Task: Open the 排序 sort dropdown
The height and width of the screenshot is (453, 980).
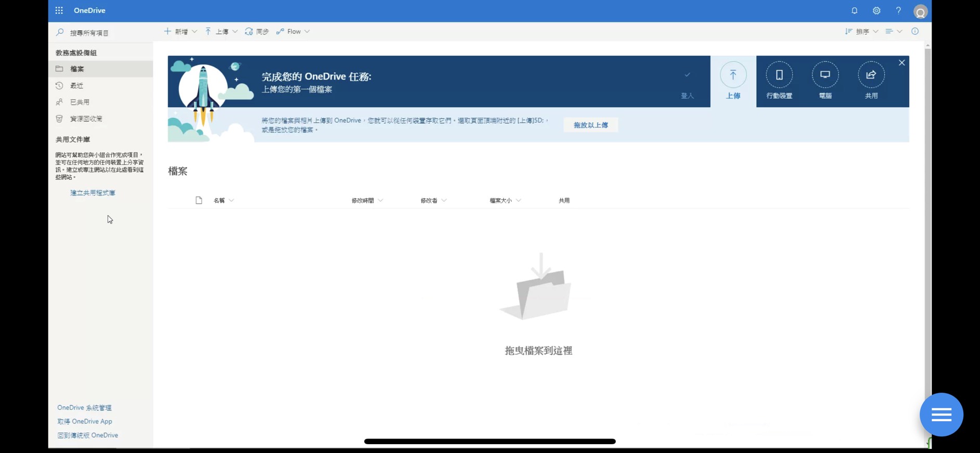Action: click(x=861, y=32)
